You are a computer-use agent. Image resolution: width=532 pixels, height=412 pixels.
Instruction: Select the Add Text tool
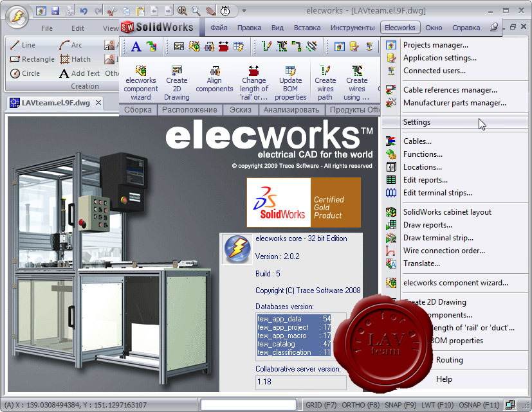79,73
